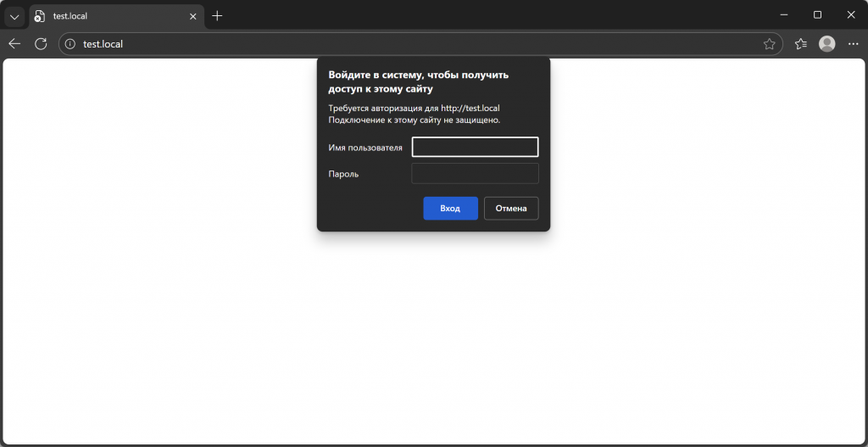Click the page favicon on the tab
The width and height of the screenshot is (868, 447).
pos(39,16)
